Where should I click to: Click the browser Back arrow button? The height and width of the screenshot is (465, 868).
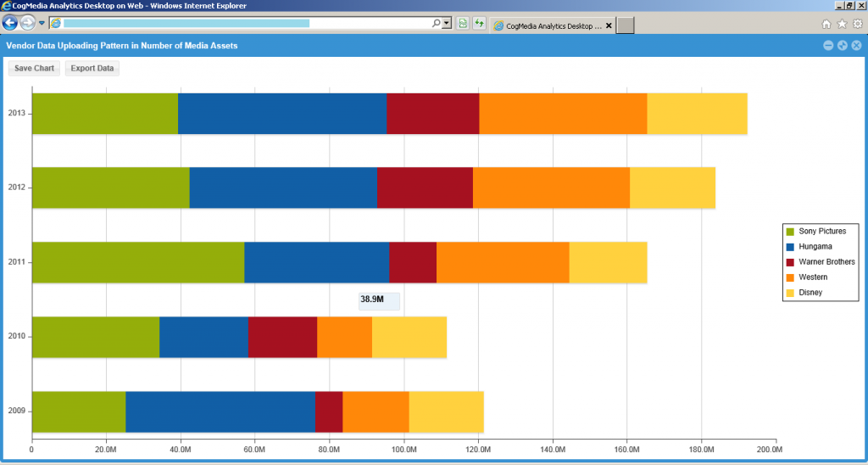coord(11,23)
